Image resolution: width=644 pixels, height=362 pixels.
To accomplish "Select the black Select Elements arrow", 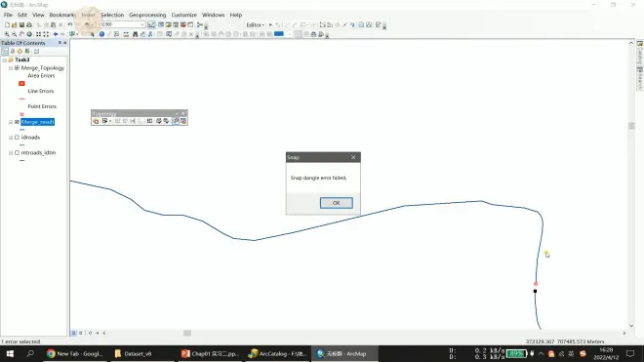I will (93, 34).
